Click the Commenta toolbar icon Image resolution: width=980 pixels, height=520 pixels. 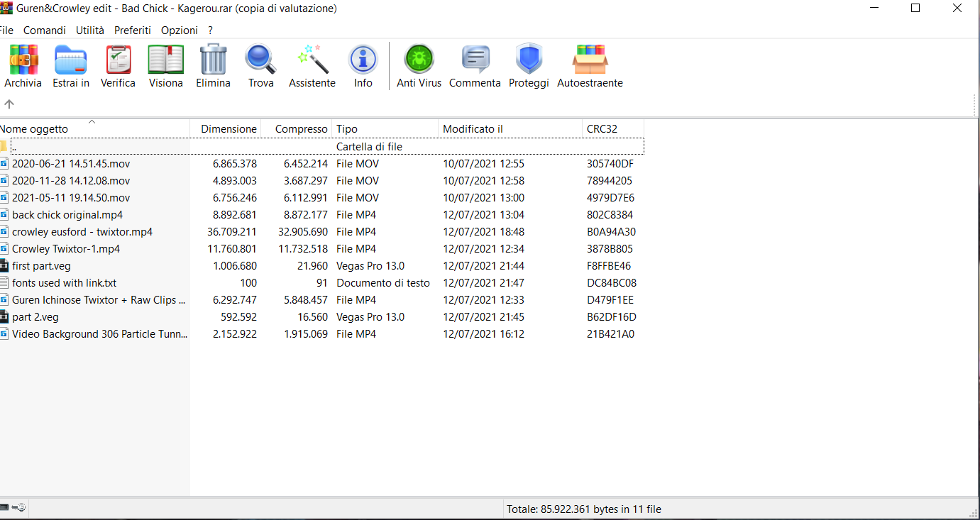click(475, 60)
